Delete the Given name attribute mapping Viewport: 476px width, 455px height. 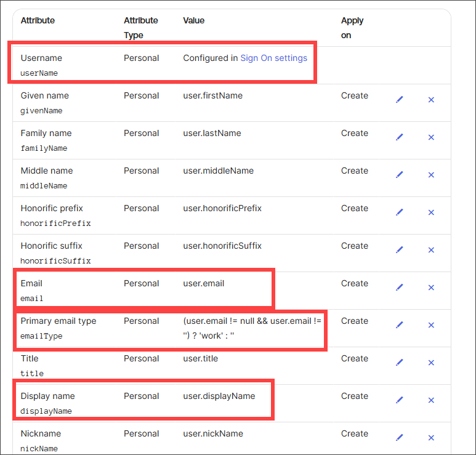pyautogui.click(x=431, y=100)
